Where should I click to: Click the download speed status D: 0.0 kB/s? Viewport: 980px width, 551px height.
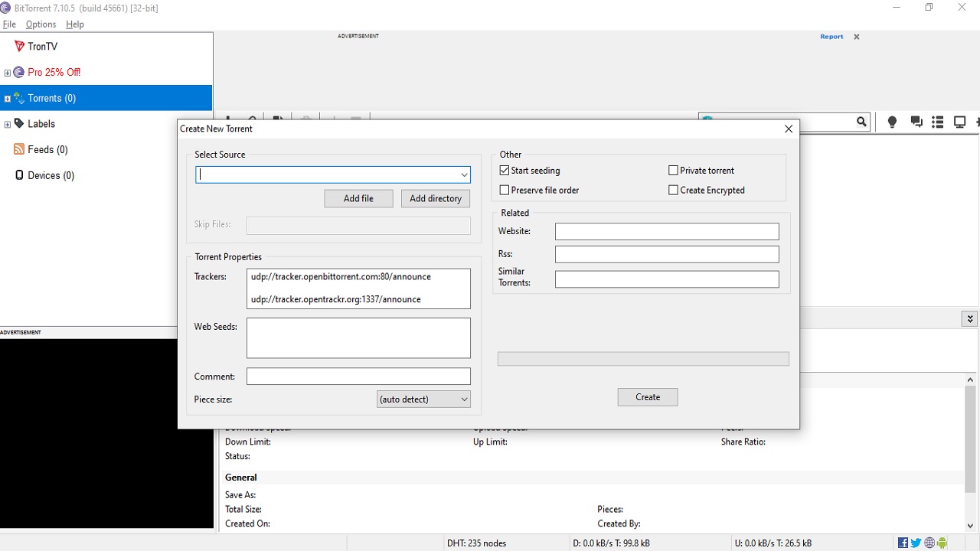611,543
